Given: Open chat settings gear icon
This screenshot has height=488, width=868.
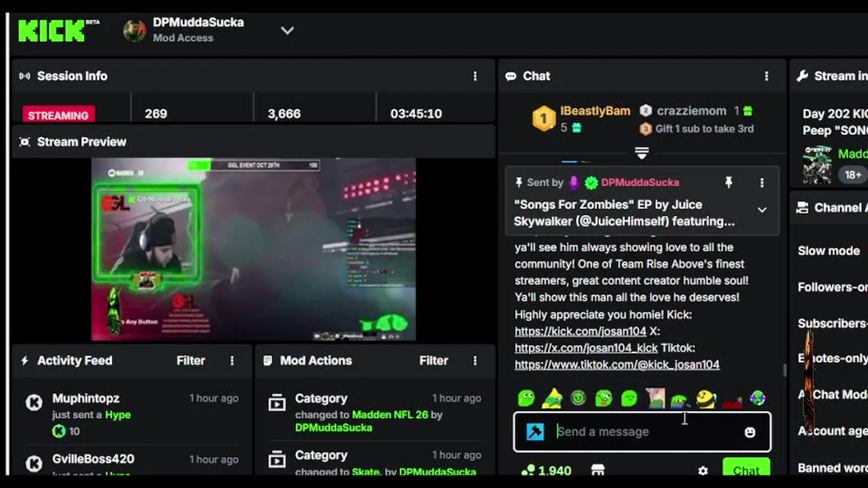Looking at the screenshot, I should 703,470.
